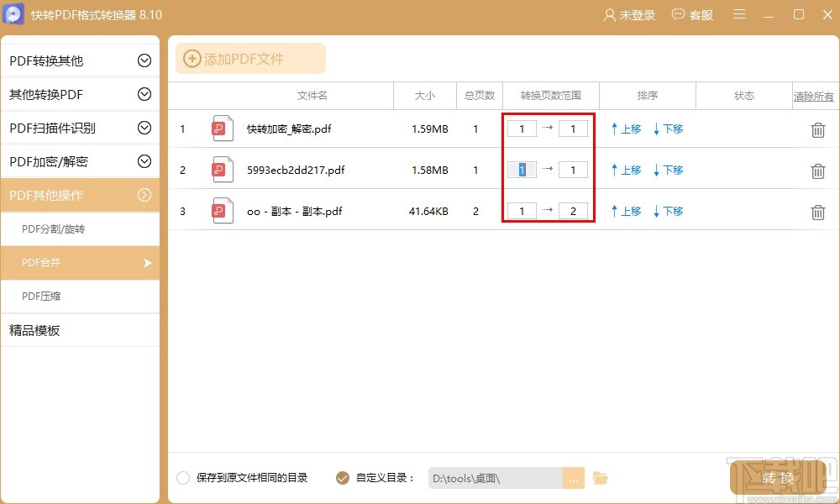This screenshot has width=840, height=504.
Task: Click the ... browse icon for custom directory
Action: pyautogui.click(x=574, y=477)
